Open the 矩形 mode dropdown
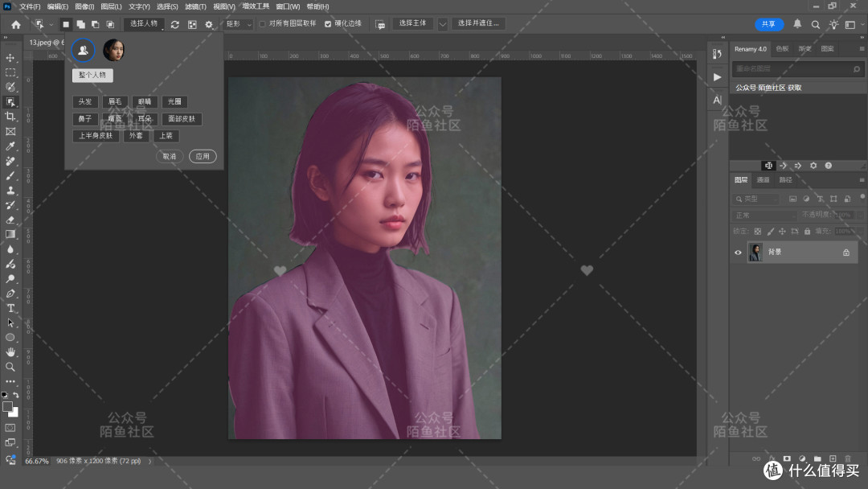The image size is (868, 489). pyautogui.click(x=240, y=24)
